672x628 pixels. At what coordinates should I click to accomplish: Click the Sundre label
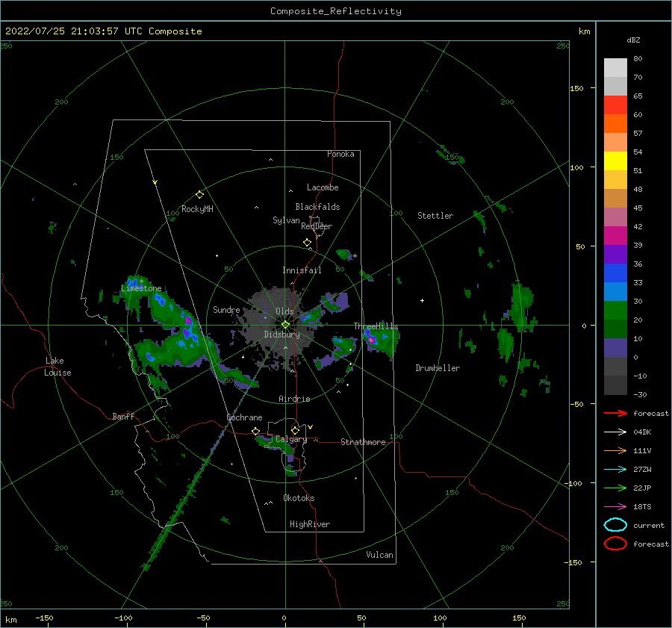(x=226, y=309)
